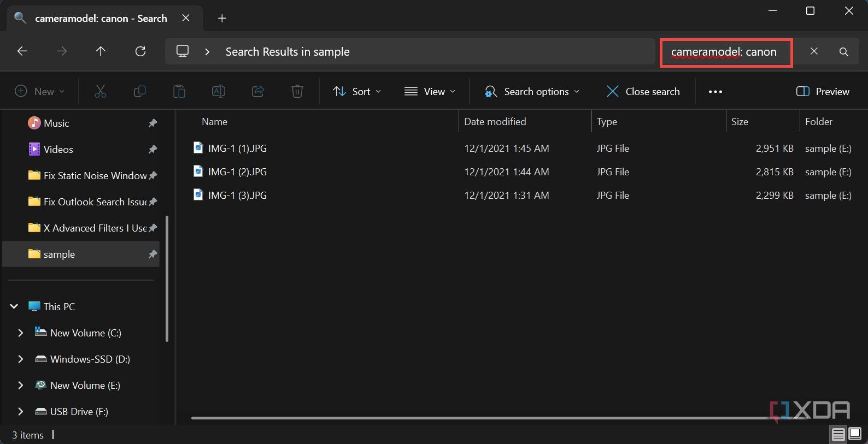Click the magnifier search icon
The height and width of the screenshot is (444, 868).
844,52
